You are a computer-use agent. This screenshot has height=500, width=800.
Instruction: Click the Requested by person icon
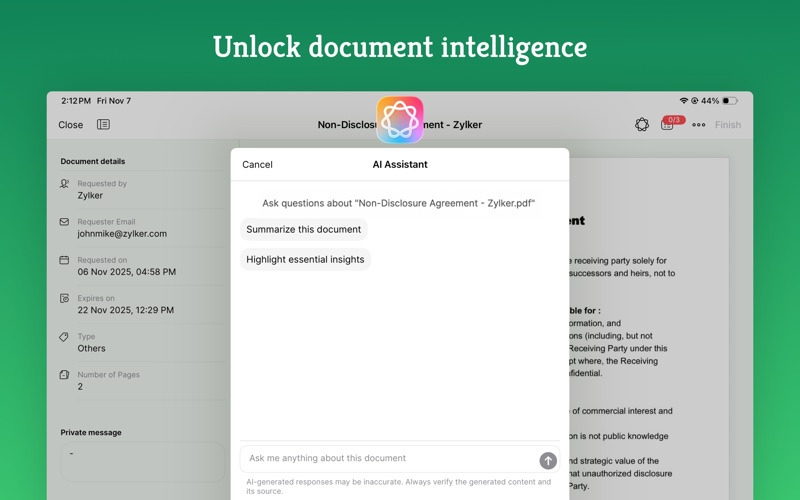click(65, 184)
